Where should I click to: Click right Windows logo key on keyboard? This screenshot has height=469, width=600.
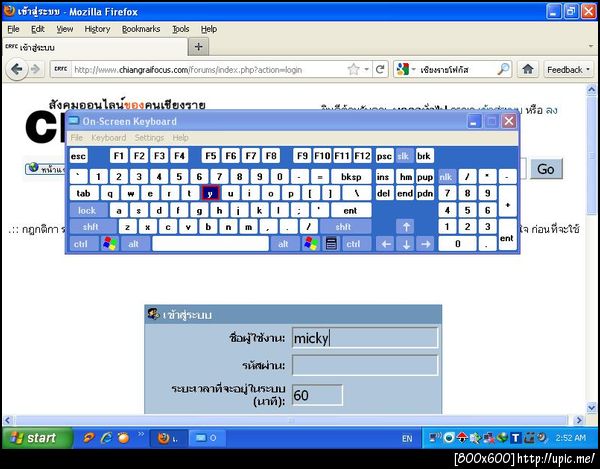[x=311, y=244]
